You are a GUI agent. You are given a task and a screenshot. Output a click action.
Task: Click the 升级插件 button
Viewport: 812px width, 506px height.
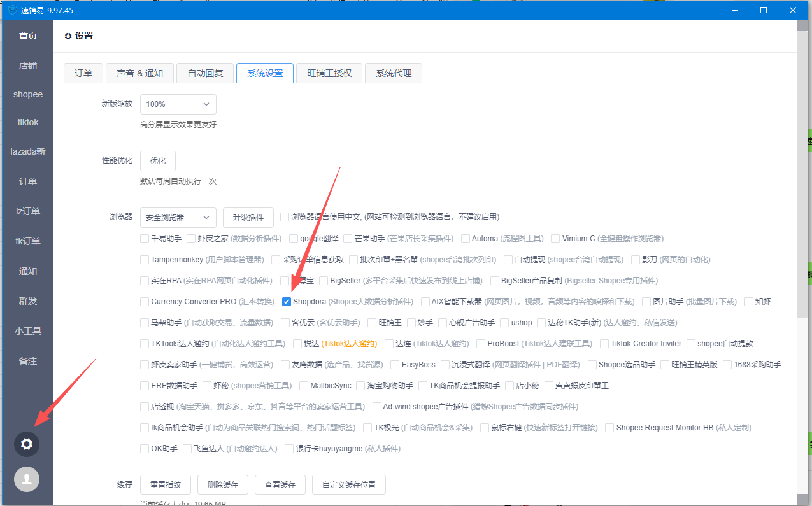[x=248, y=218]
